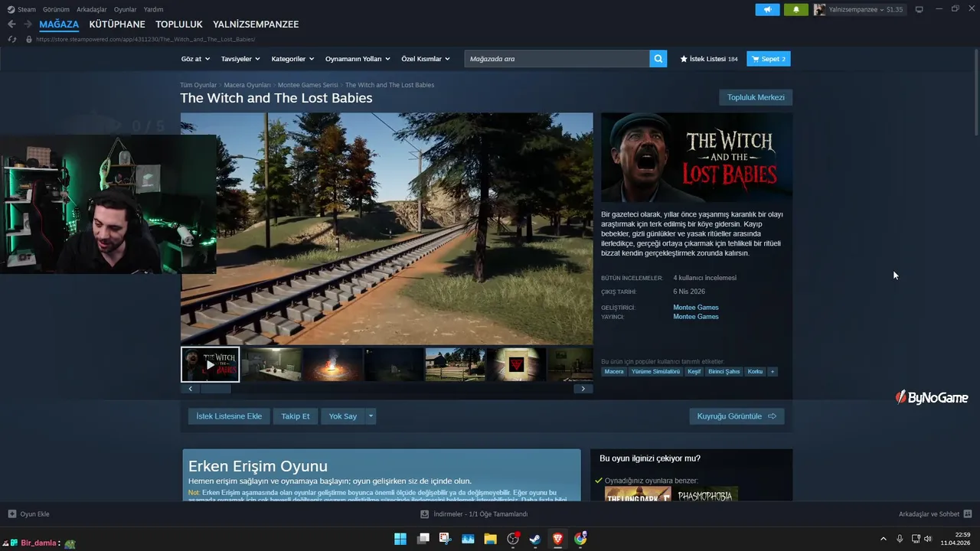Open File Explorer from the taskbar
980x551 pixels.
[490, 539]
